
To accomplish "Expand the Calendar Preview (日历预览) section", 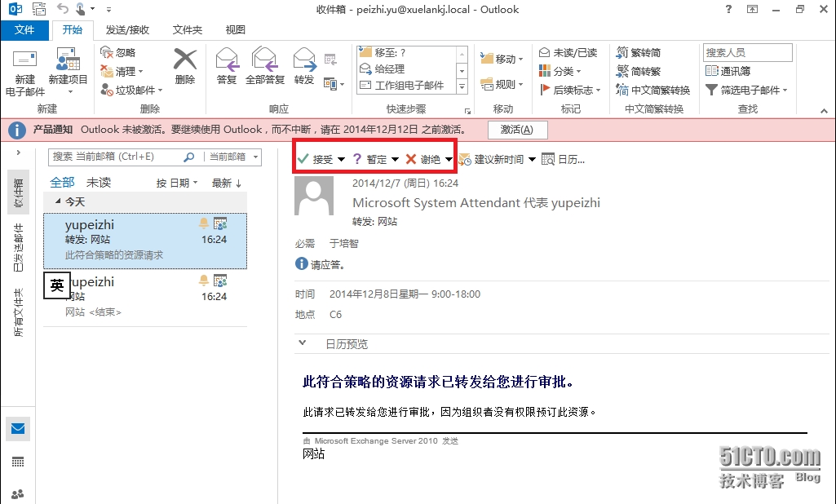I will pos(303,343).
